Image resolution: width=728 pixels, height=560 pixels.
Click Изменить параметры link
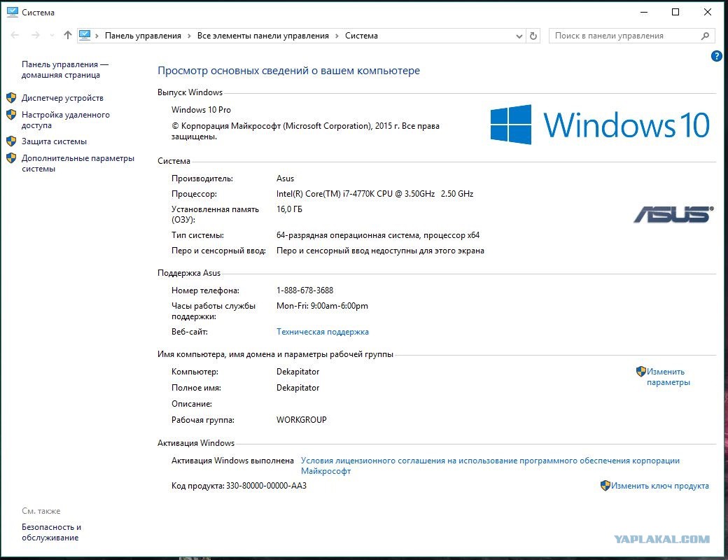coord(668,377)
